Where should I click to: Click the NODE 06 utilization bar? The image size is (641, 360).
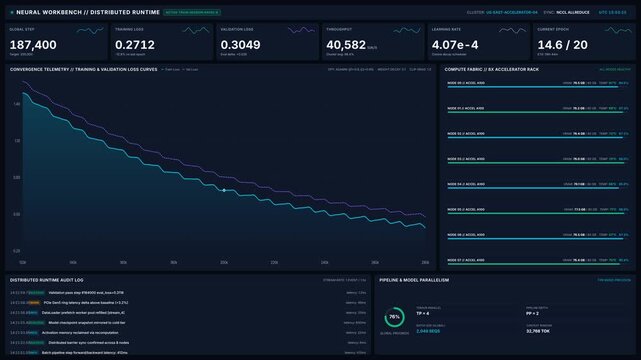538,239
